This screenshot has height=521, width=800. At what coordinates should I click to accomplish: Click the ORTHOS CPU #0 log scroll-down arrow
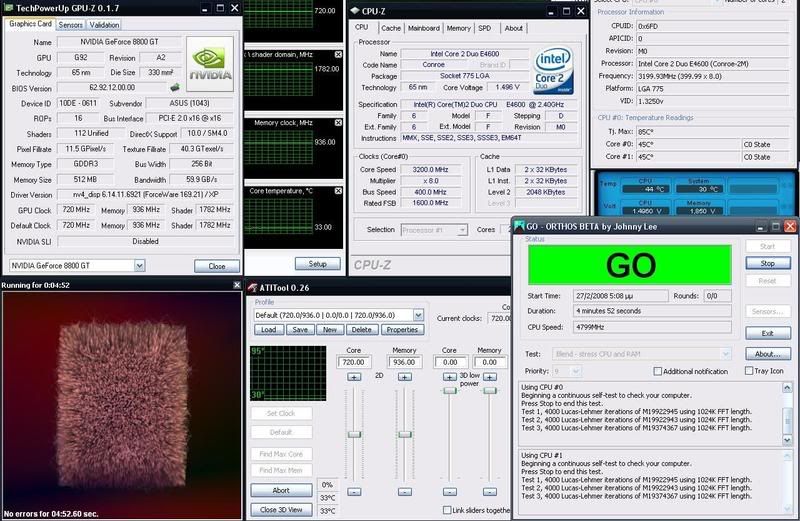tap(787, 439)
